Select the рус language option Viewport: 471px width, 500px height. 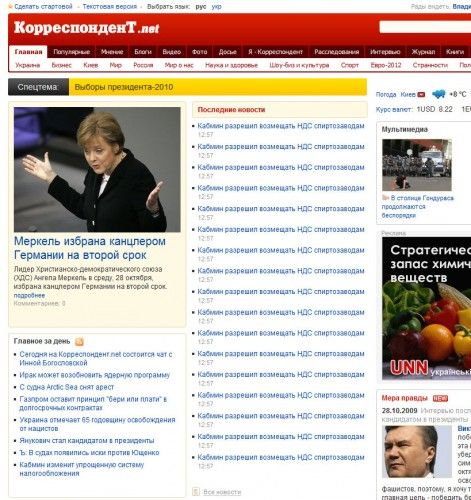[201, 7]
